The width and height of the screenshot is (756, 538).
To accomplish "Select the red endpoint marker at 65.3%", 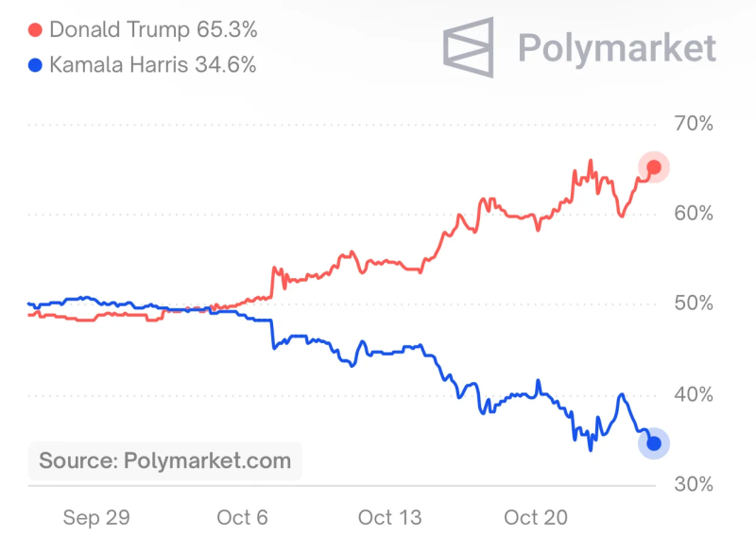I will (653, 167).
